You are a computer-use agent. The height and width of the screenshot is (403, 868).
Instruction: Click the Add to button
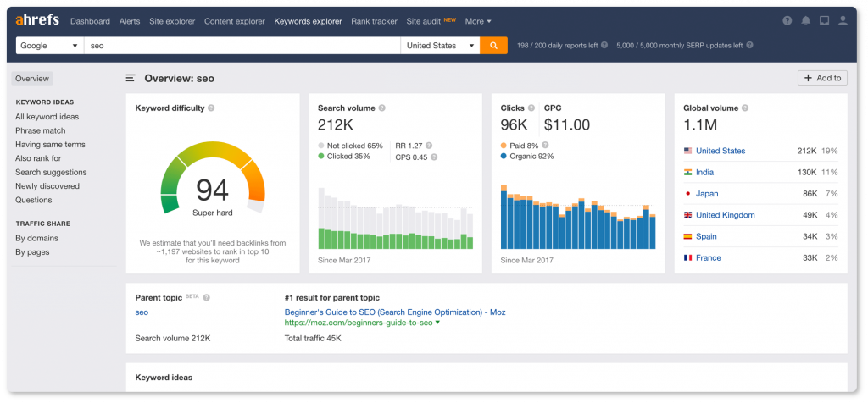coord(822,78)
